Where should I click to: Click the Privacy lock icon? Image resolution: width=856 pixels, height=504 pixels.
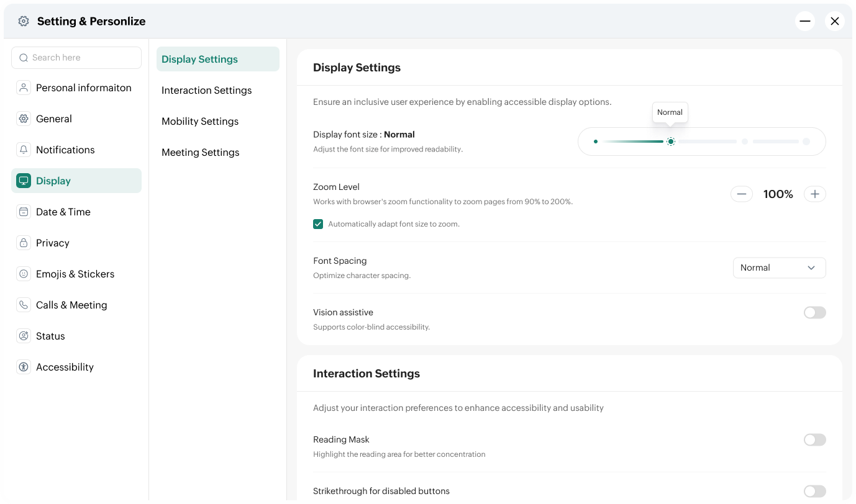[24, 243]
